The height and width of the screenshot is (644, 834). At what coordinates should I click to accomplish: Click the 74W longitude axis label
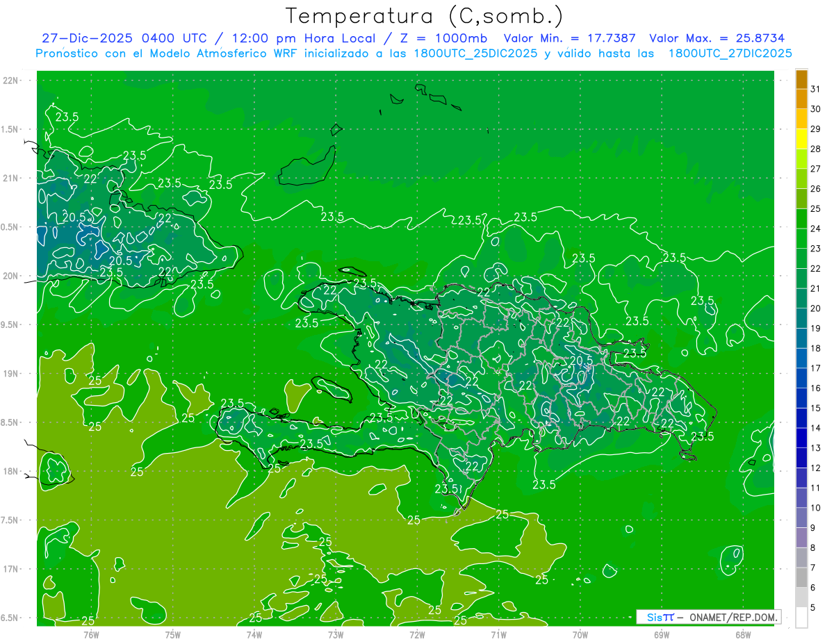click(254, 635)
